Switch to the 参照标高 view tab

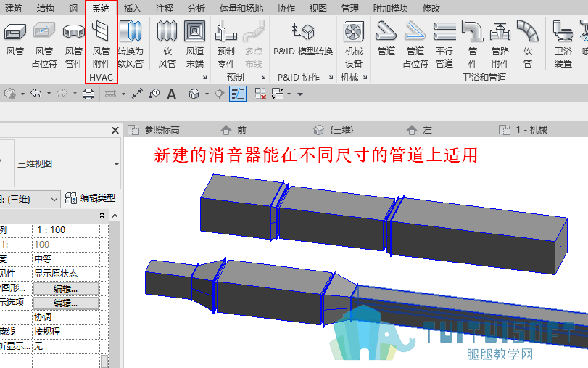coord(154,130)
